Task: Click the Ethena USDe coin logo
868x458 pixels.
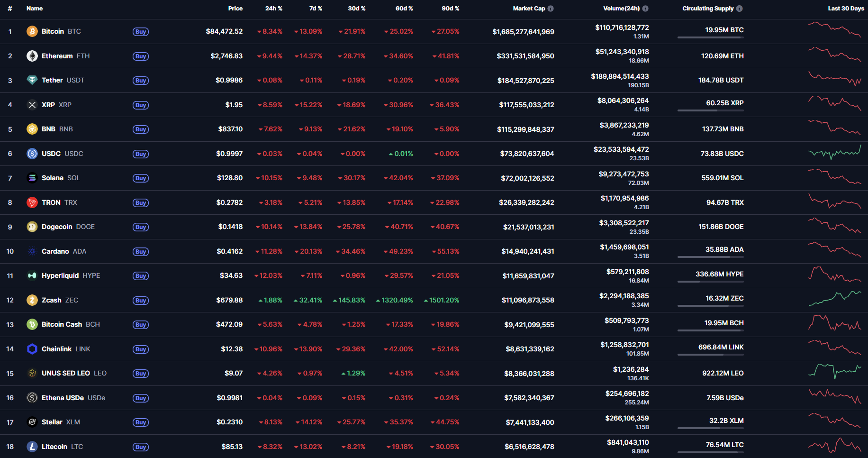Action: (32, 398)
